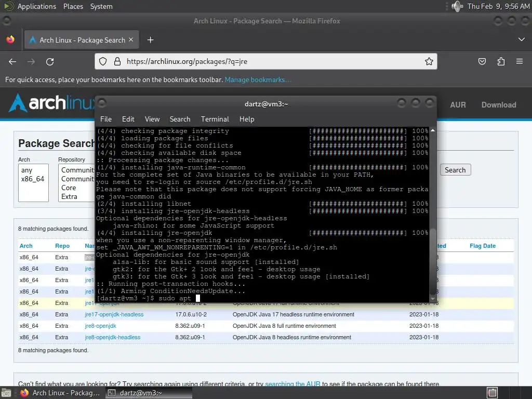This screenshot has height=399, width=532.
Task: Click 'searching the AUR' link
Action: pyautogui.click(x=292, y=384)
